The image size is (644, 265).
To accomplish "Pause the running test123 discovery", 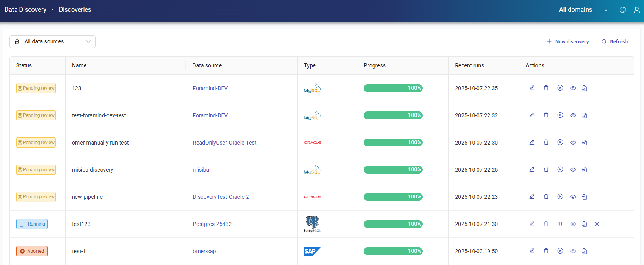I will pos(560,224).
